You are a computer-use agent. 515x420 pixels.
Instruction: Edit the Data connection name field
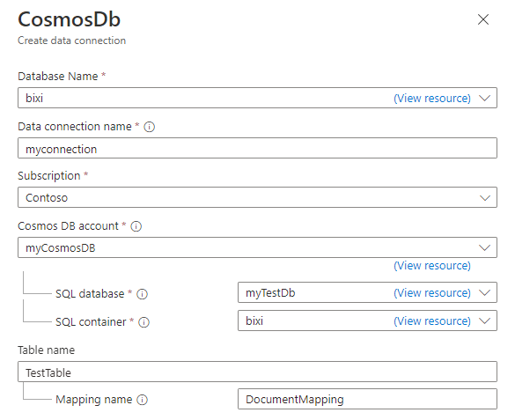pyautogui.click(x=257, y=148)
